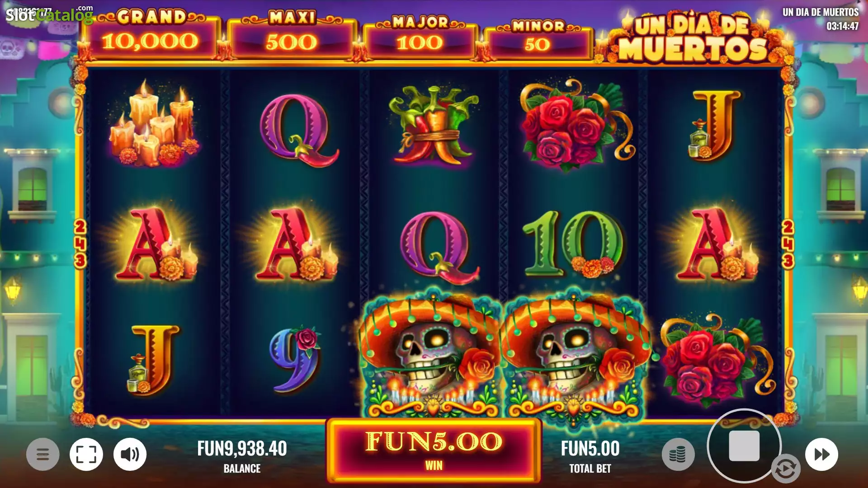
Task: Click the Minor 50 jackpot display
Action: (538, 40)
